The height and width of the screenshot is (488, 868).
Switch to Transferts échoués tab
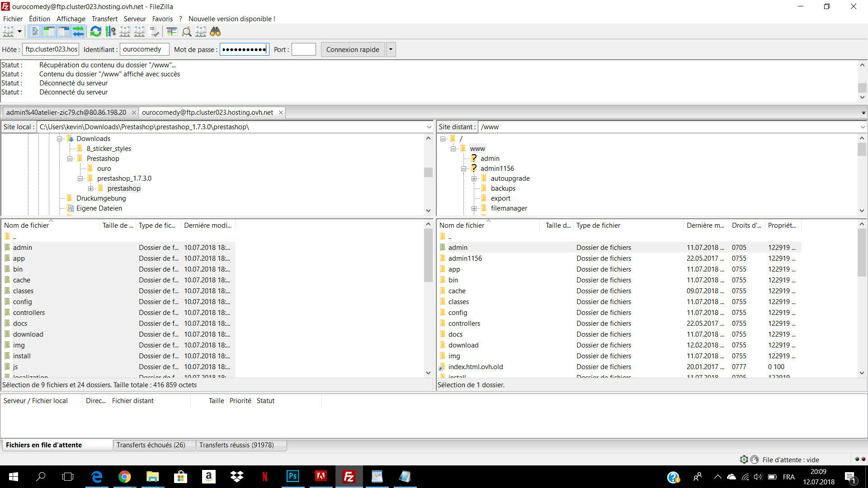coord(151,445)
